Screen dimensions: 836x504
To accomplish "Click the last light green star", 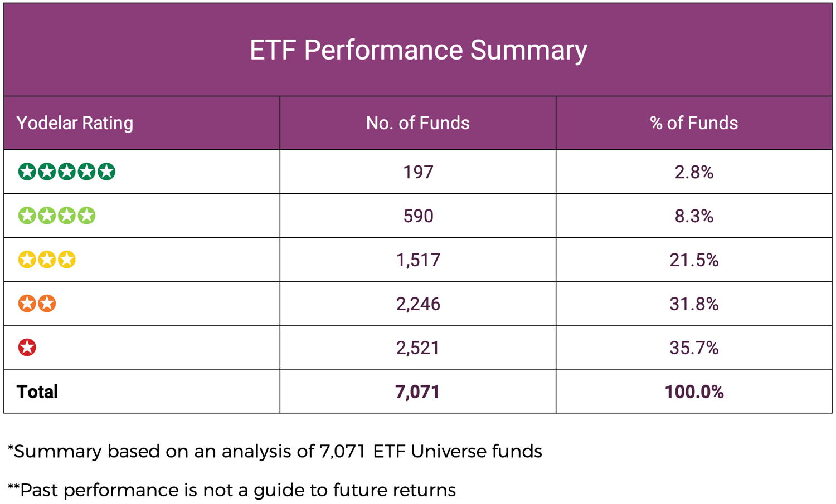I will click(x=86, y=216).
